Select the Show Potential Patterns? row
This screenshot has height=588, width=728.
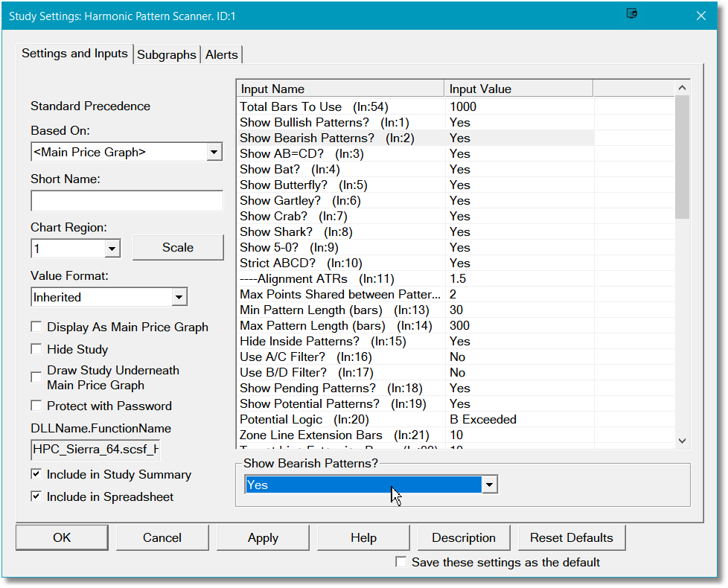pyautogui.click(x=415, y=403)
